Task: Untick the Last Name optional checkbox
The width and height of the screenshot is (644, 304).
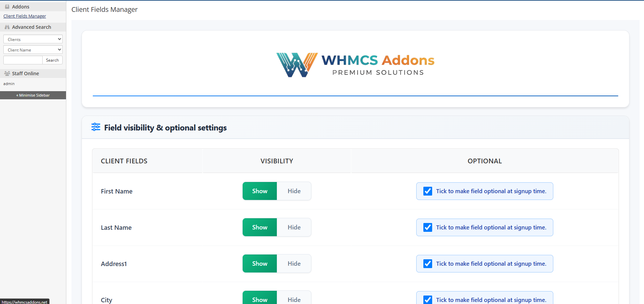Action: pos(428,227)
